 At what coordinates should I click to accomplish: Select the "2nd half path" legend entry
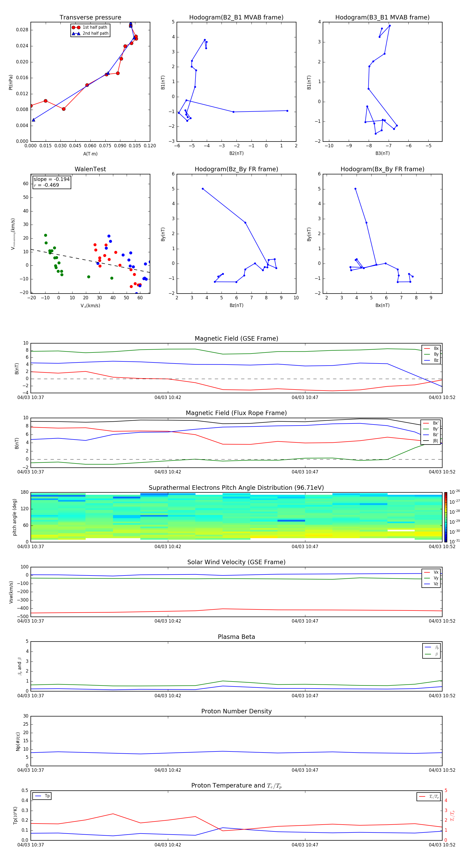90,33
